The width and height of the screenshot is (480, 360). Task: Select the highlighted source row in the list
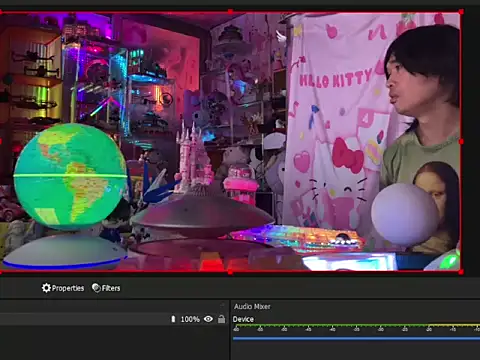113,319
